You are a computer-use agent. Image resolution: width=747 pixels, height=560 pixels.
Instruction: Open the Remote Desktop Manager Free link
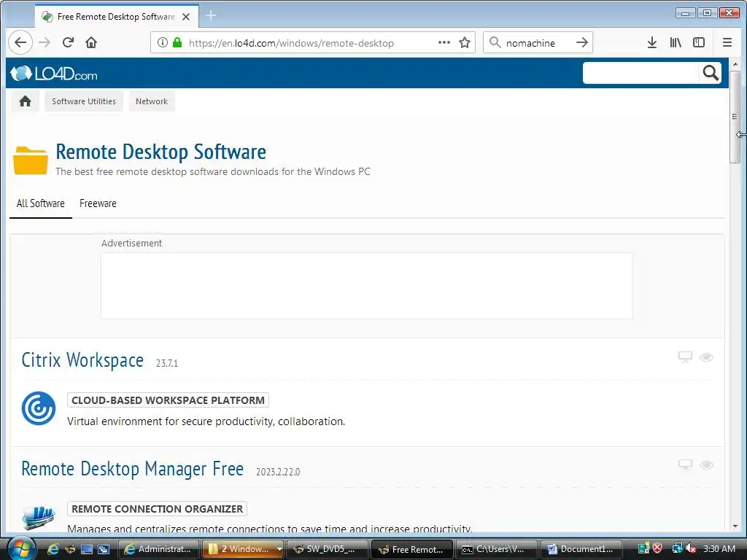click(x=133, y=469)
